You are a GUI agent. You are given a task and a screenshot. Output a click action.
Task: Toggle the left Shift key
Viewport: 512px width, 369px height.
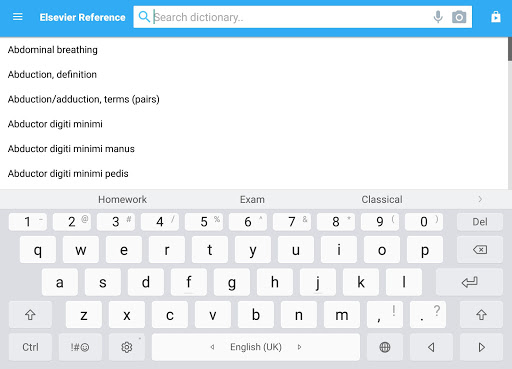[x=30, y=315]
